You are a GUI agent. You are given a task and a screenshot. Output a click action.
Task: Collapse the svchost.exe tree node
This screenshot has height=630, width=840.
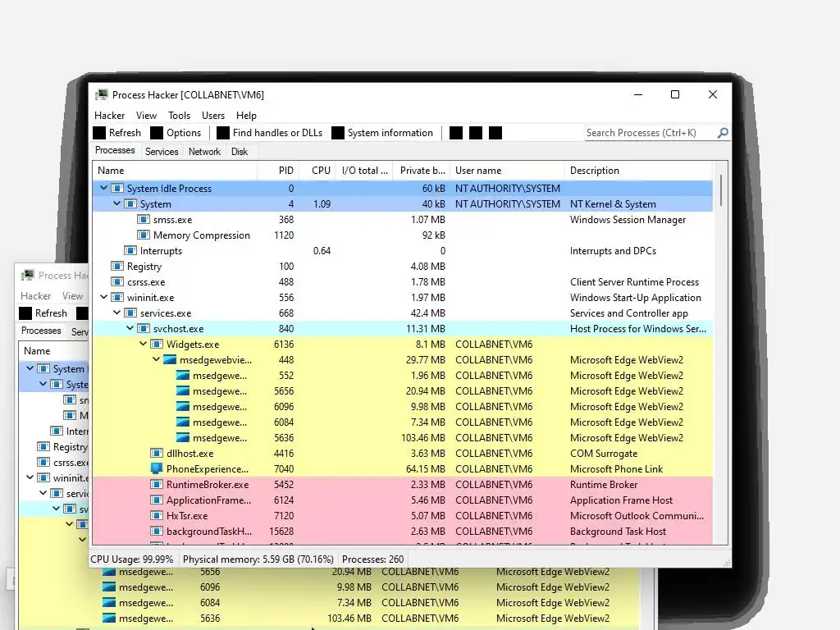(x=130, y=328)
